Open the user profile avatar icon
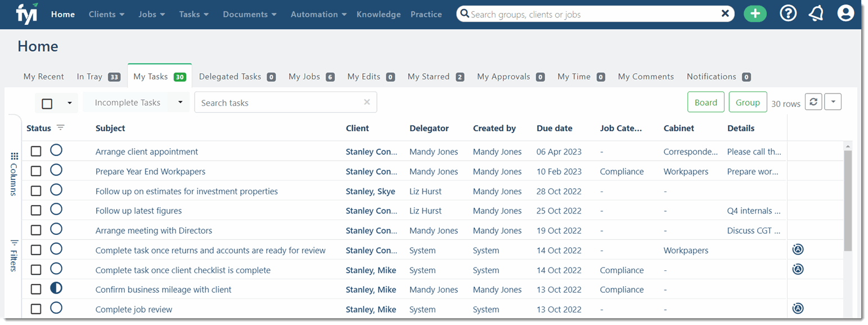 [845, 14]
